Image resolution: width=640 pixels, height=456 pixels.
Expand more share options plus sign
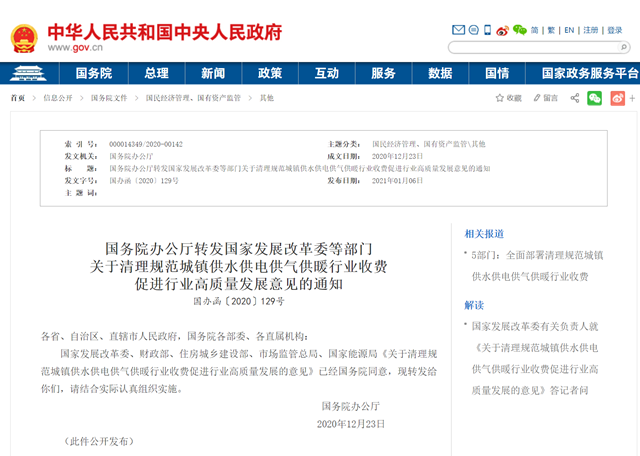(x=632, y=98)
